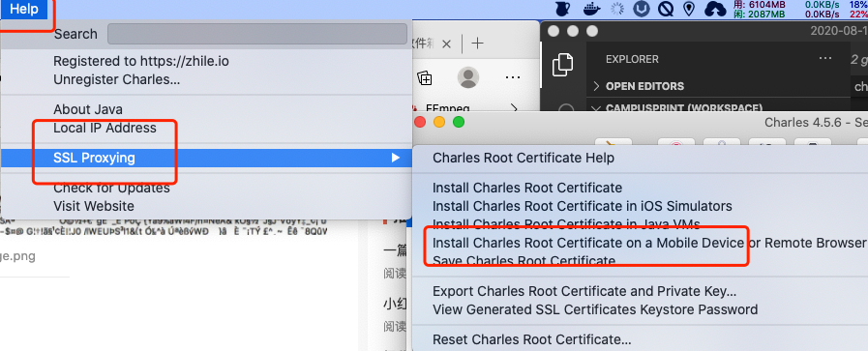Click the location pin menu bar icon
The width and height of the screenshot is (868, 351).
689,9
